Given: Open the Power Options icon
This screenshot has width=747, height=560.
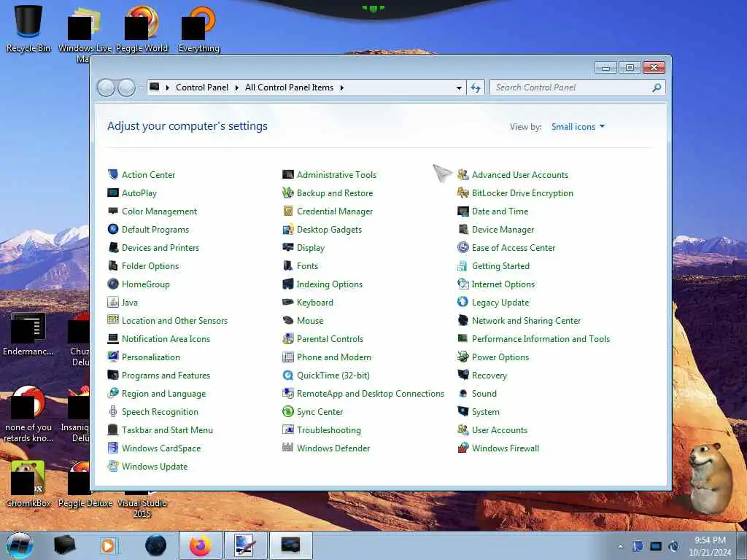Looking at the screenshot, I should point(463,357).
